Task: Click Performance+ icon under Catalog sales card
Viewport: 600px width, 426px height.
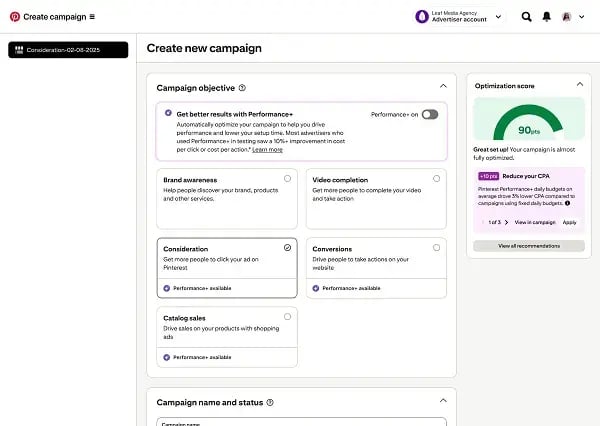Action: 166,357
